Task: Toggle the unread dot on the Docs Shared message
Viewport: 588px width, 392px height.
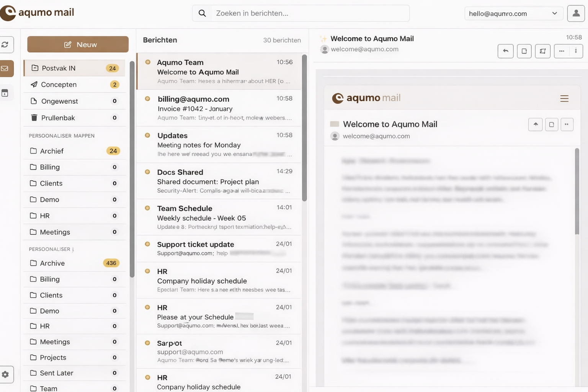Action: [147, 172]
